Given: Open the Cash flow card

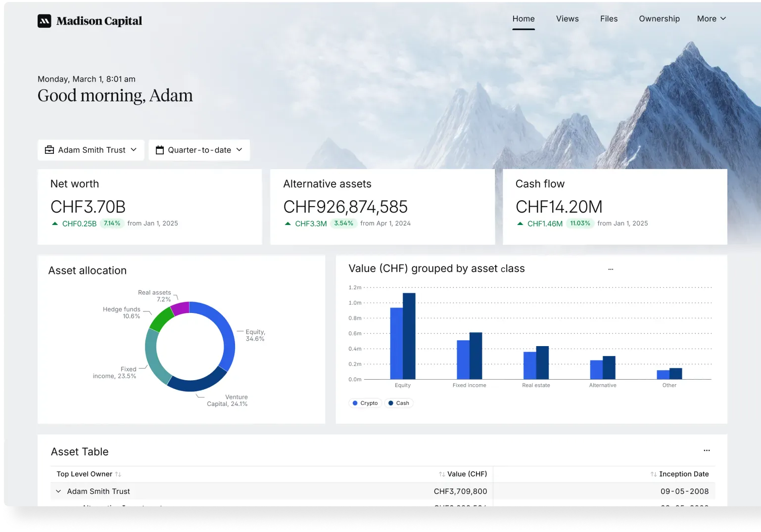Looking at the screenshot, I should 615,207.
